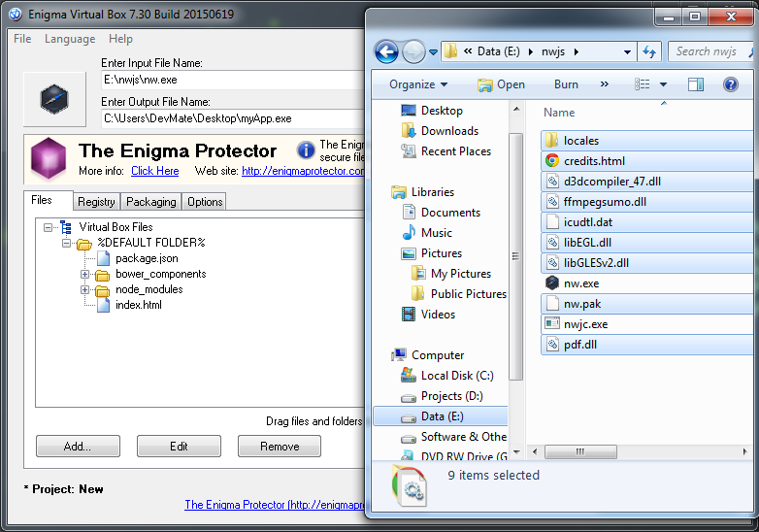Collapse %DEFAULT FOLDER% node

click(66, 243)
